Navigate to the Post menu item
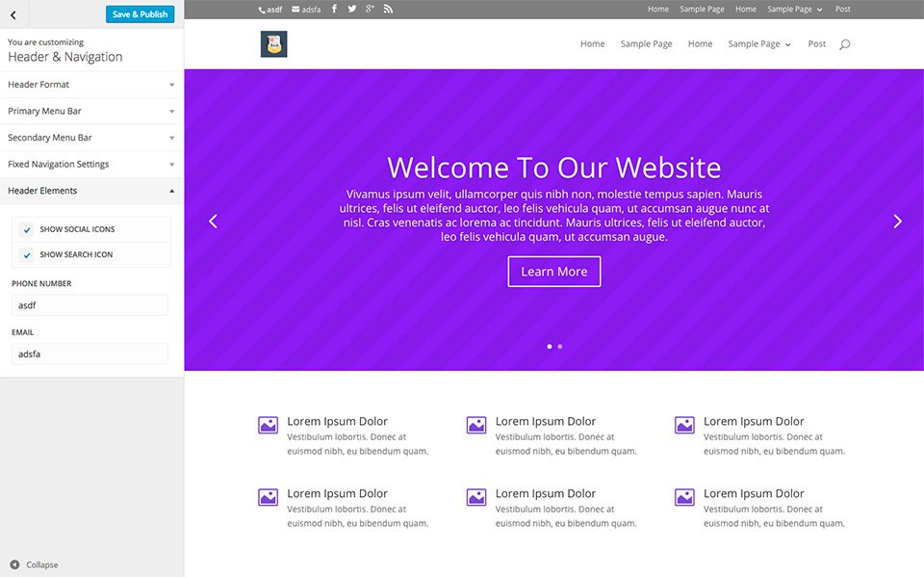 [816, 43]
